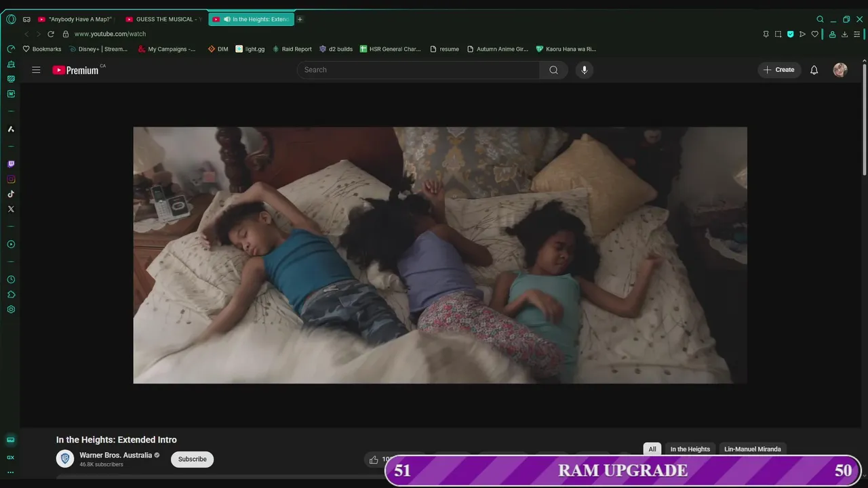Start voice search with microphone icon

(x=585, y=70)
